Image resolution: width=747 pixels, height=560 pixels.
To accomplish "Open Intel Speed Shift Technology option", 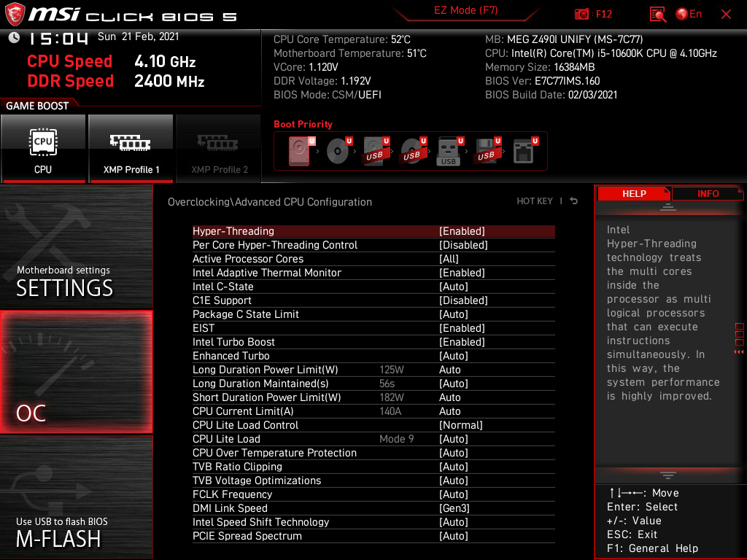I will (x=373, y=521).
